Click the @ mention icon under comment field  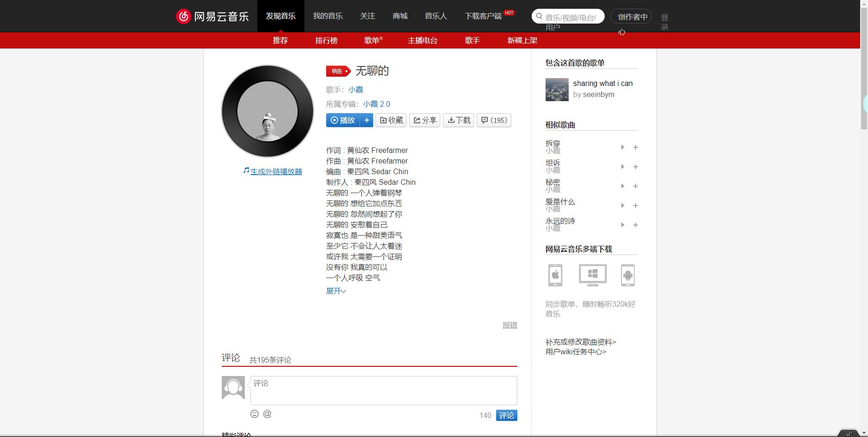tap(267, 414)
